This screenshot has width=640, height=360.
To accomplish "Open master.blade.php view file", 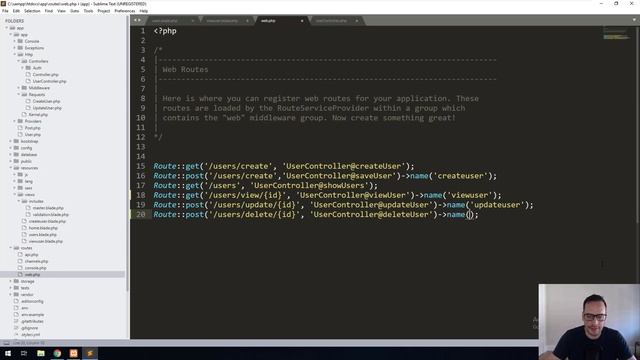I will pos(48,208).
